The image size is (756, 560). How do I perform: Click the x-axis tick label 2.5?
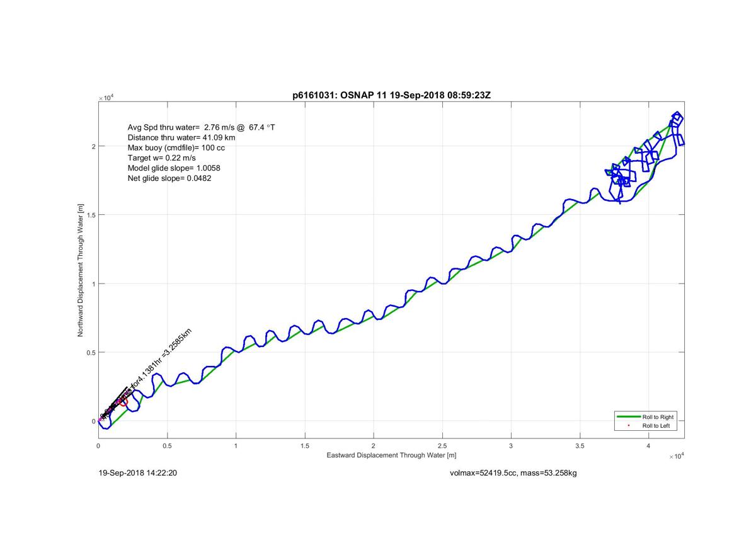(x=443, y=445)
